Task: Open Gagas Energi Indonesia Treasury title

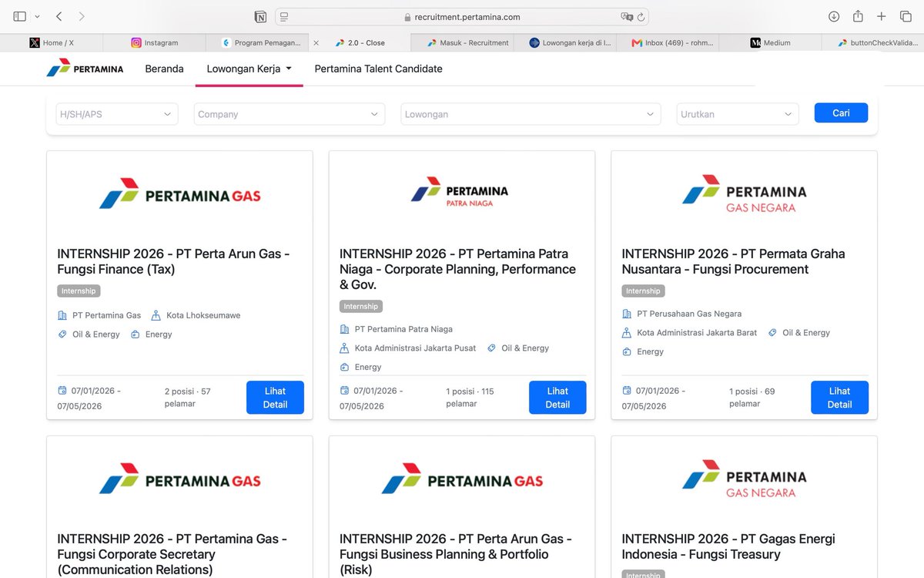Action: pos(728,546)
